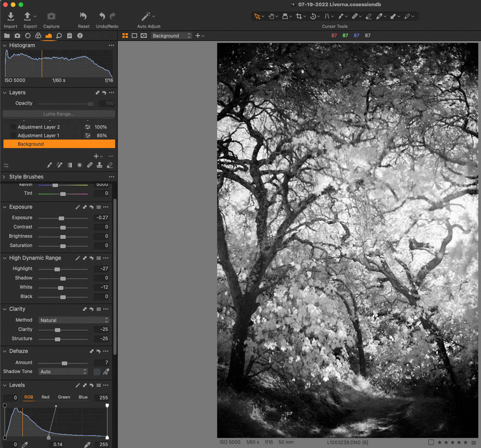Open the Background layer dropdown above viewer
This screenshot has height=448, width=481.
[172, 36]
